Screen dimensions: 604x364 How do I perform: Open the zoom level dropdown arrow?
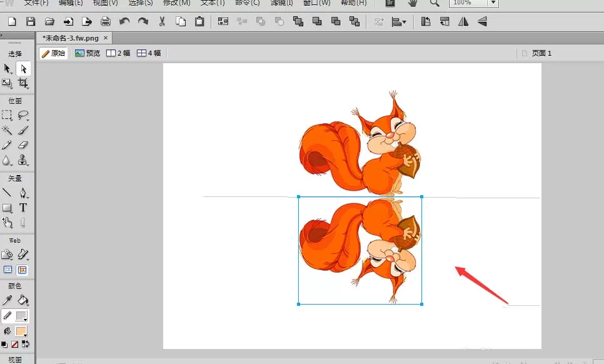pos(493,3)
